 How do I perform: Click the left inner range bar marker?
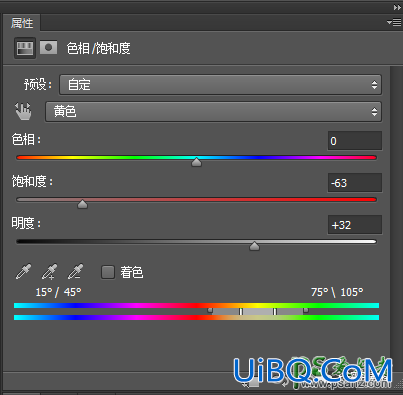[241, 311]
